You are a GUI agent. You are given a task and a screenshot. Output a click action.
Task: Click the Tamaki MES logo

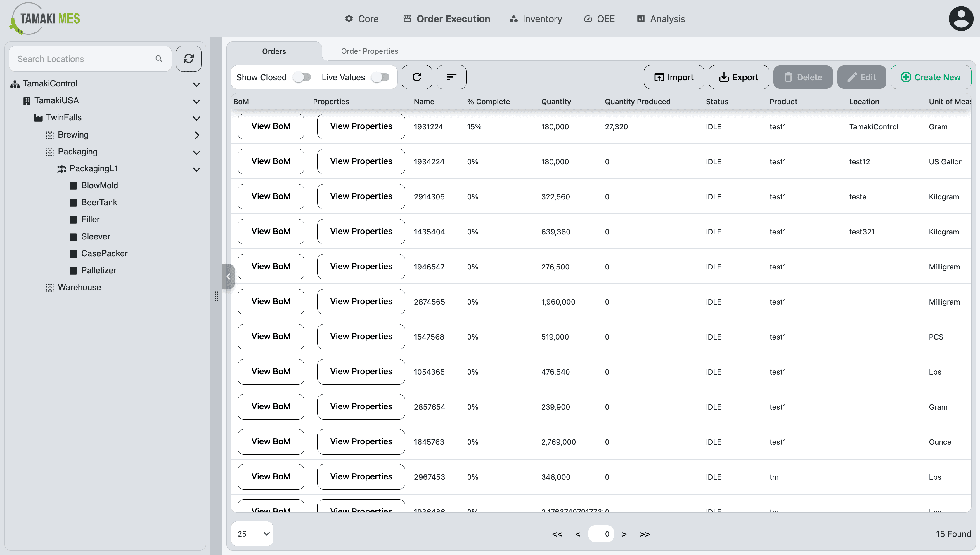45,18
